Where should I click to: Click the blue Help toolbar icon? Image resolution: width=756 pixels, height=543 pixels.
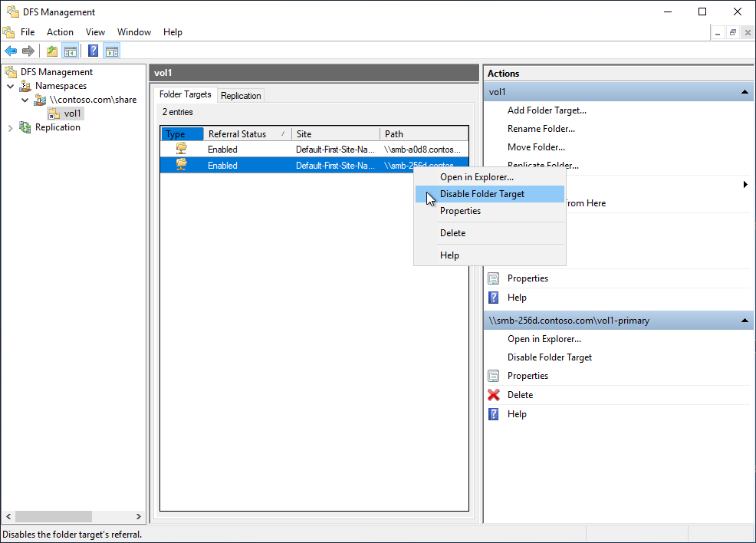(x=93, y=51)
